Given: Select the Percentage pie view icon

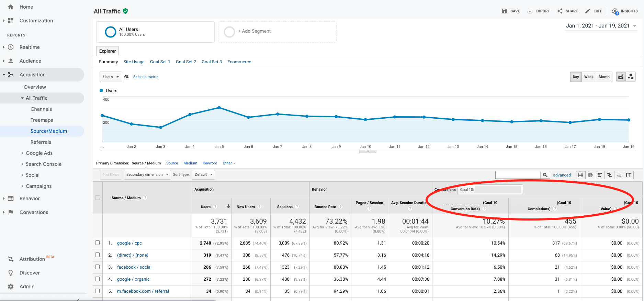Looking at the screenshot, I should click(590, 175).
